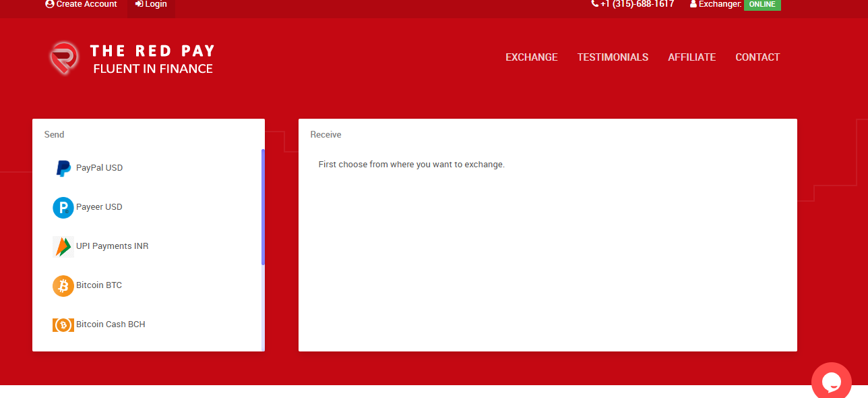Open the live chat bubble
The height and width of the screenshot is (398, 868).
(x=832, y=382)
